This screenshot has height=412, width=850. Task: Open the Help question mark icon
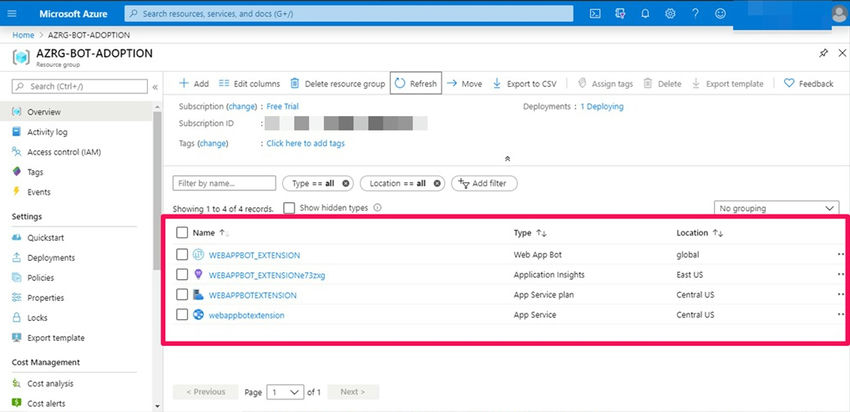pyautogui.click(x=695, y=14)
